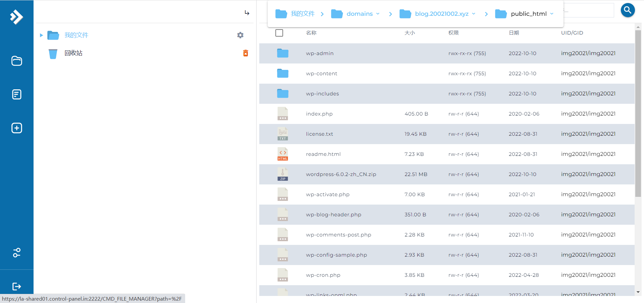Click the blue search button
This screenshot has width=644, height=303.
coord(628,10)
